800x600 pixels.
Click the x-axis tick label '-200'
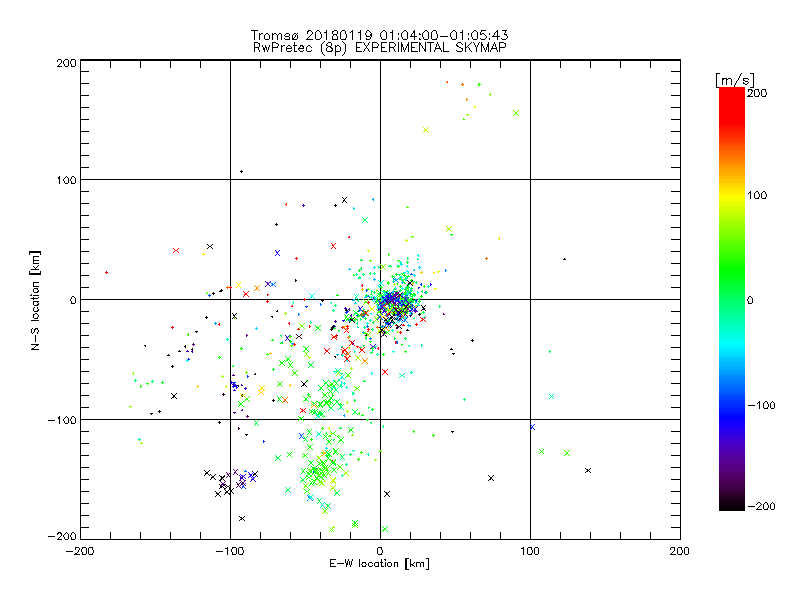(80, 551)
